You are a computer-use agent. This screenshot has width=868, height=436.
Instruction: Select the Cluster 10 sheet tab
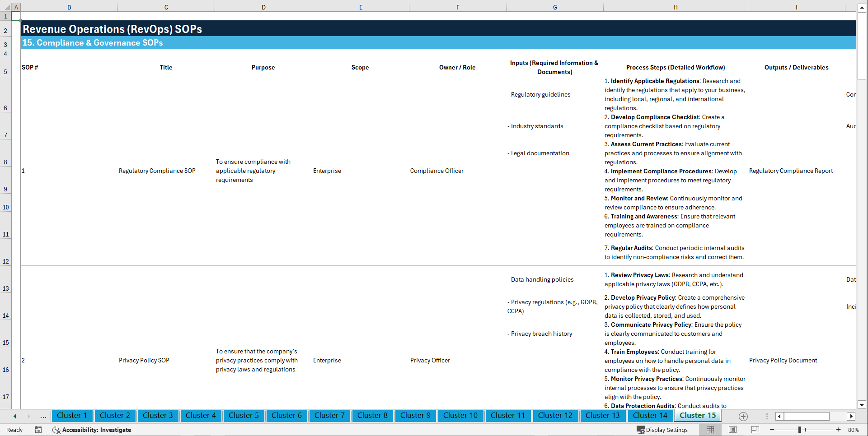click(x=460, y=416)
